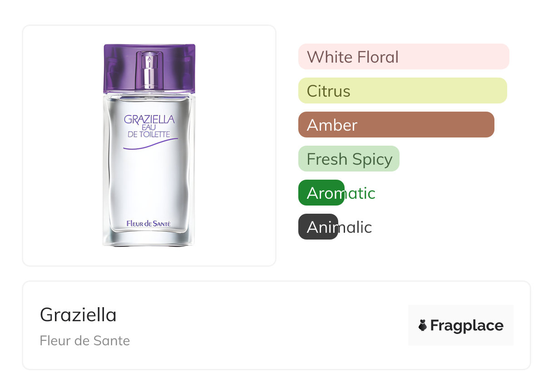553x392 pixels.
Task: Click the brown Amber accord bar
Action: coord(396,125)
